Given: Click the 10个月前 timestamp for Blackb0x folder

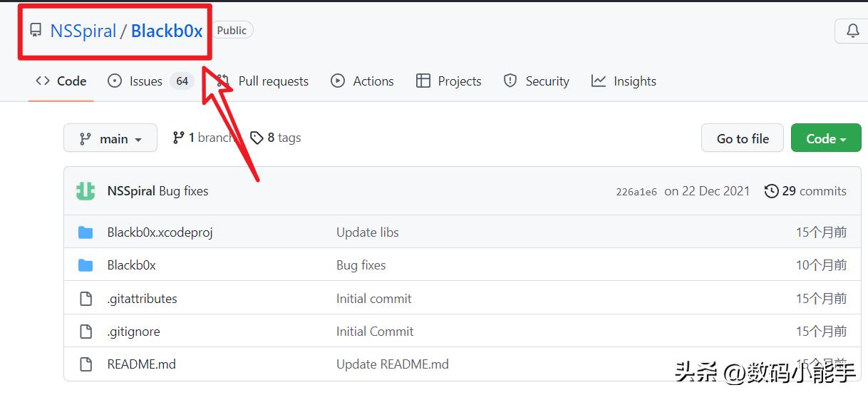Looking at the screenshot, I should pyautogui.click(x=821, y=265).
